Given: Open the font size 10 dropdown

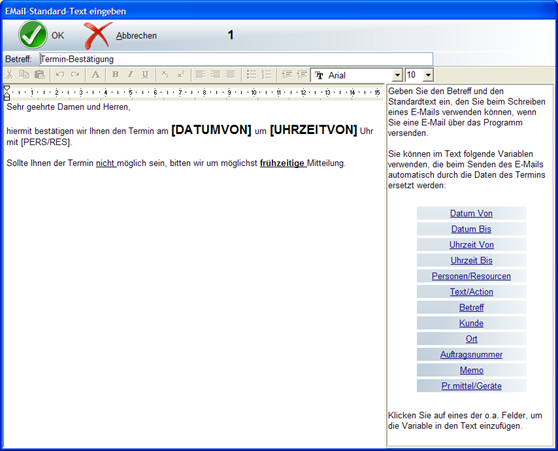Looking at the screenshot, I should (x=428, y=75).
